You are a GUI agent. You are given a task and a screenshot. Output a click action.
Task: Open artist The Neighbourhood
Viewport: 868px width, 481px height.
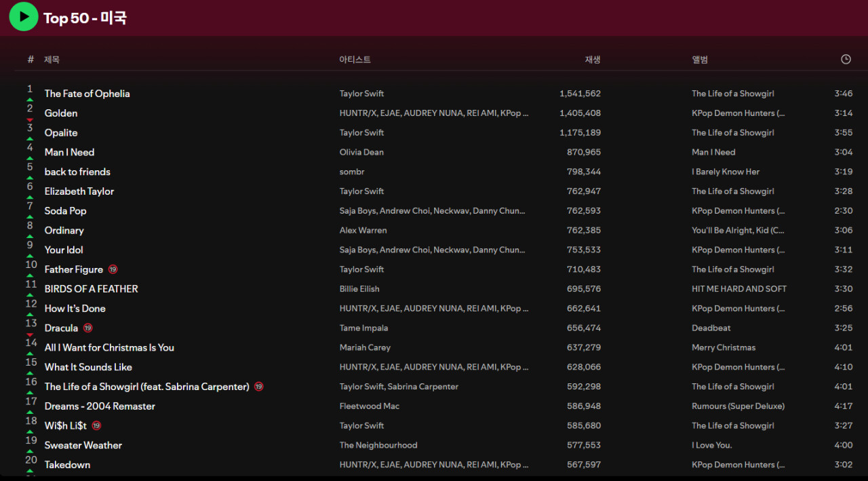point(378,445)
